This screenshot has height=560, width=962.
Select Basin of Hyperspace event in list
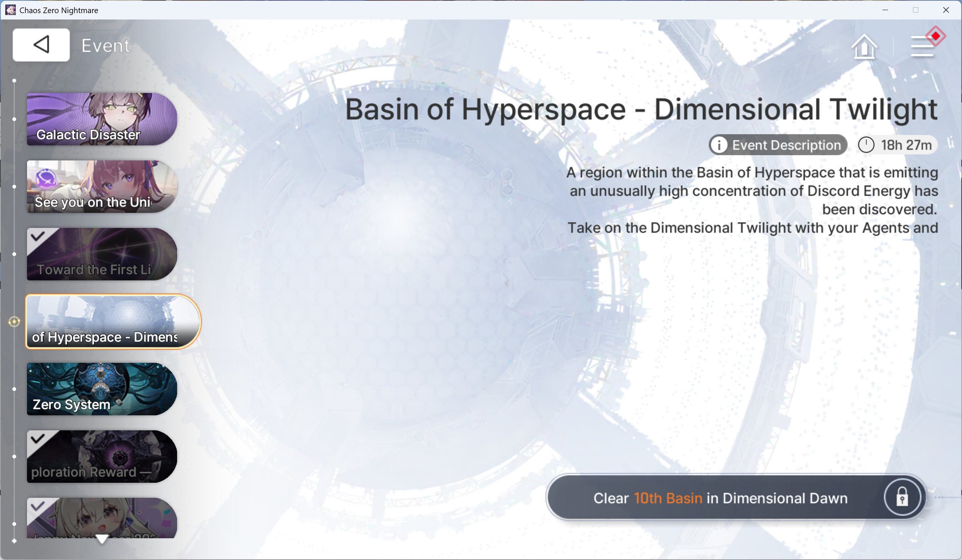[113, 322]
